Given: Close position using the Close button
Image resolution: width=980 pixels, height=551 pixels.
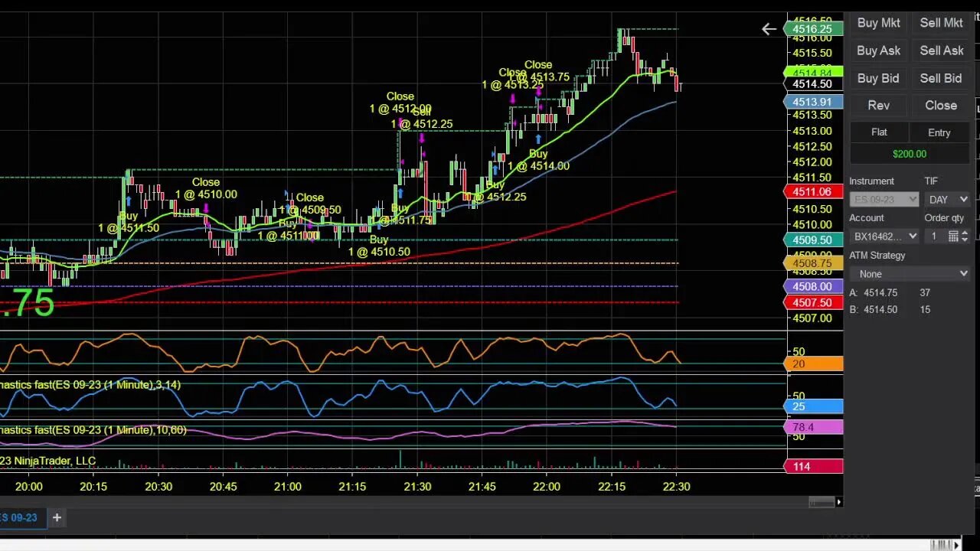Looking at the screenshot, I should click(x=941, y=106).
